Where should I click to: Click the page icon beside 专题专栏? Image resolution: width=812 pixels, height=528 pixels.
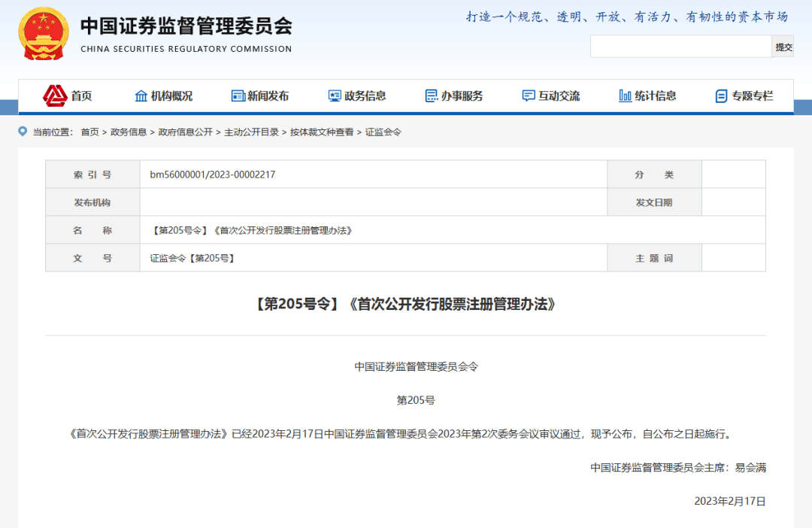721,96
